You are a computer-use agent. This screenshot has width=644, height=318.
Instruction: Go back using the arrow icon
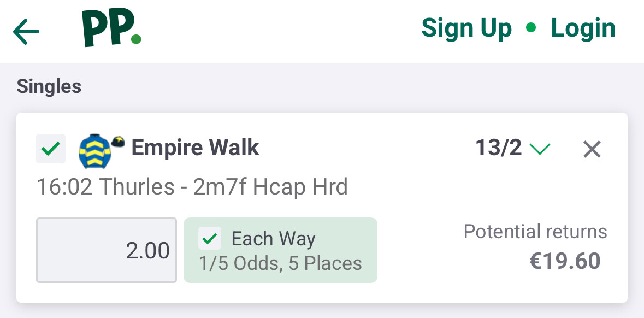(26, 32)
